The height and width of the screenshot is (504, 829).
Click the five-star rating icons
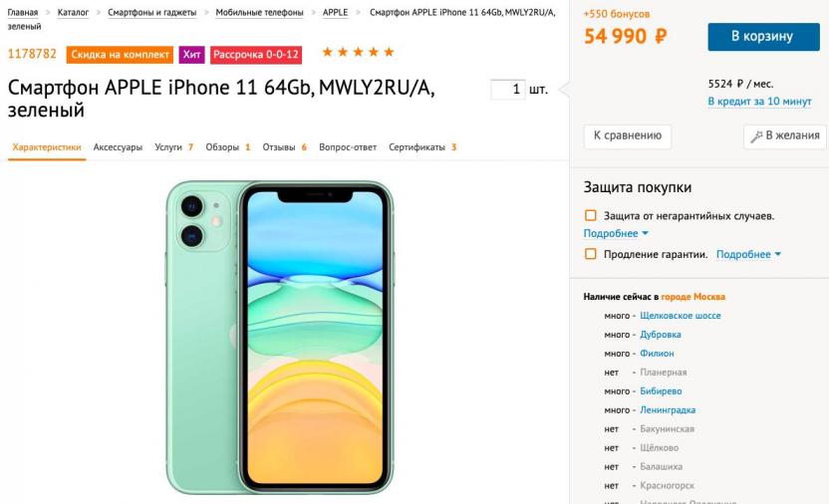tap(358, 52)
